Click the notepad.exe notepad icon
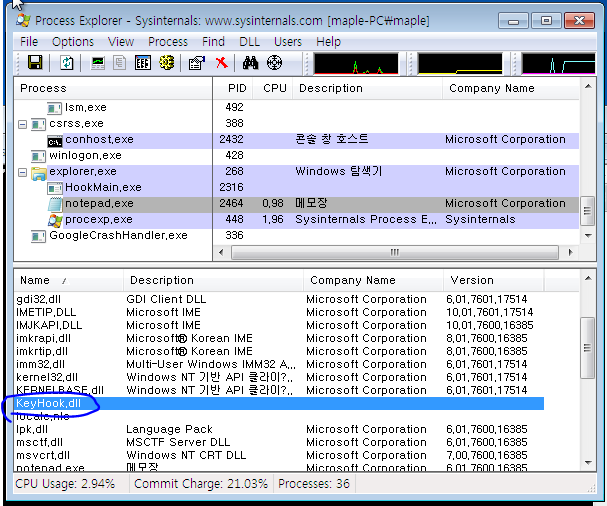The image size is (607, 506). pos(55,204)
